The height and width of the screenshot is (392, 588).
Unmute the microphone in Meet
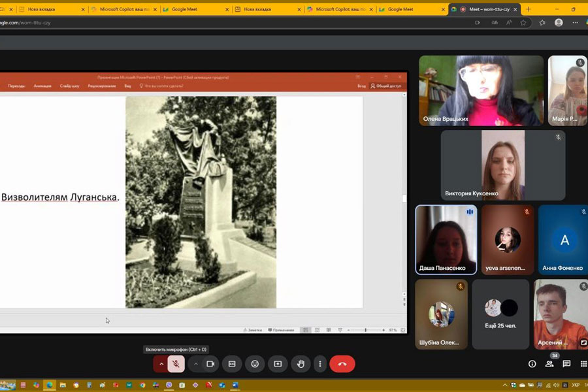coord(176,364)
